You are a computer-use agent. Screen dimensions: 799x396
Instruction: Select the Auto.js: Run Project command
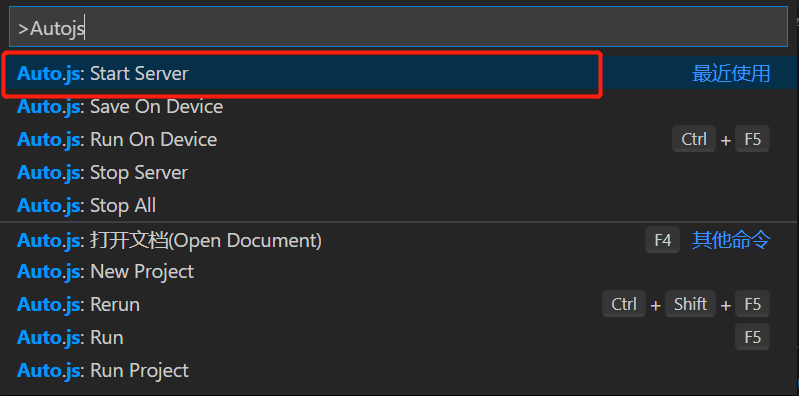click(x=398, y=370)
